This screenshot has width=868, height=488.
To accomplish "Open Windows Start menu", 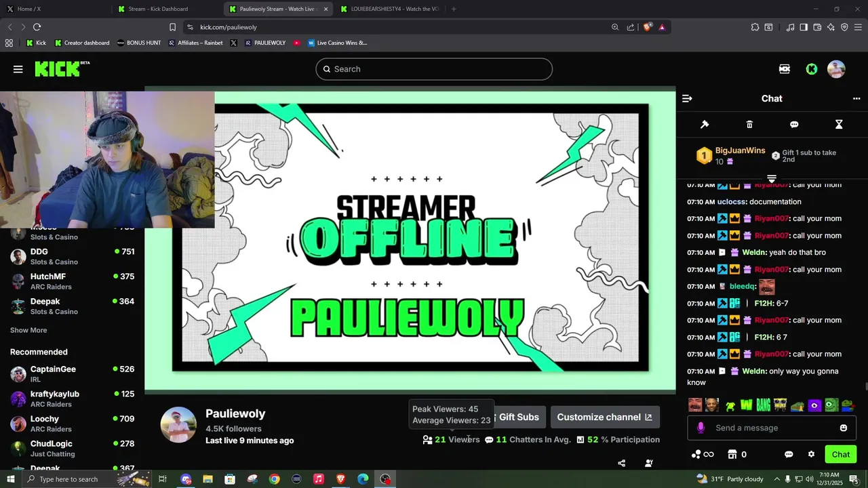I will coord(10,479).
